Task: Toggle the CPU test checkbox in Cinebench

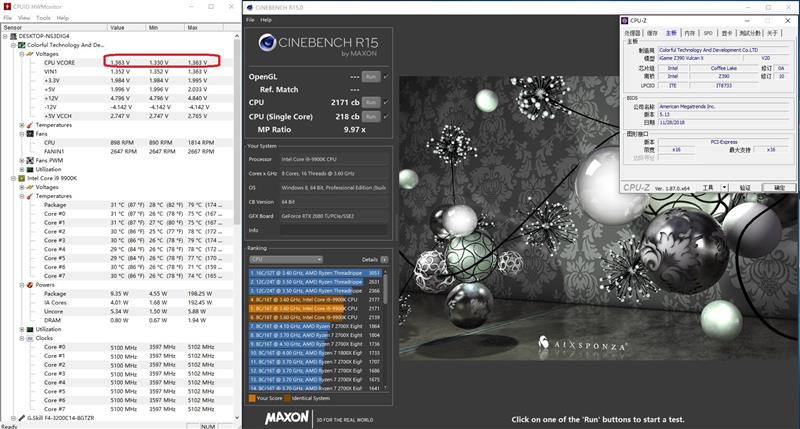Action: 386,102
